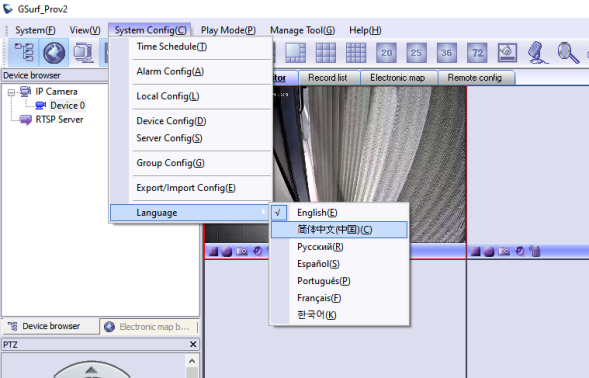
Task: Click the globe electronic map toolbar icon
Action: tap(54, 53)
